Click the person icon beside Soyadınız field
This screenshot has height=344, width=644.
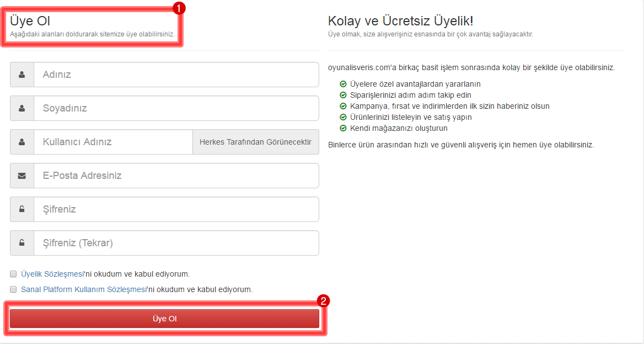coord(22,108)
